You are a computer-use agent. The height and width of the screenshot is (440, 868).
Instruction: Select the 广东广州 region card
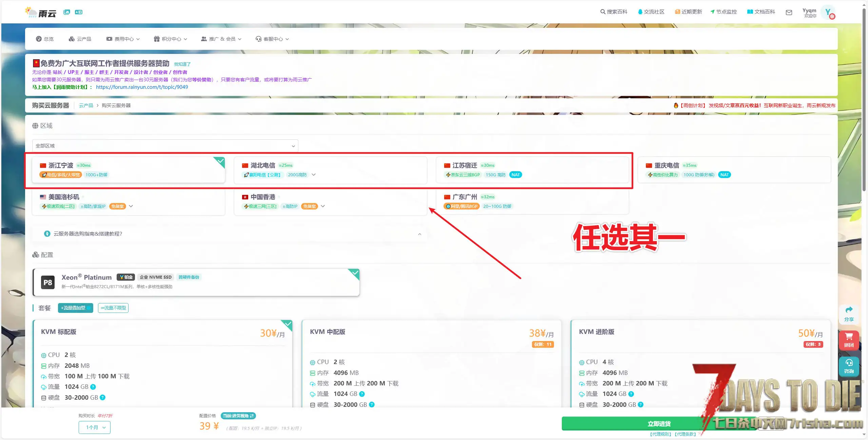pyautogui.click(x=532, y=202)
